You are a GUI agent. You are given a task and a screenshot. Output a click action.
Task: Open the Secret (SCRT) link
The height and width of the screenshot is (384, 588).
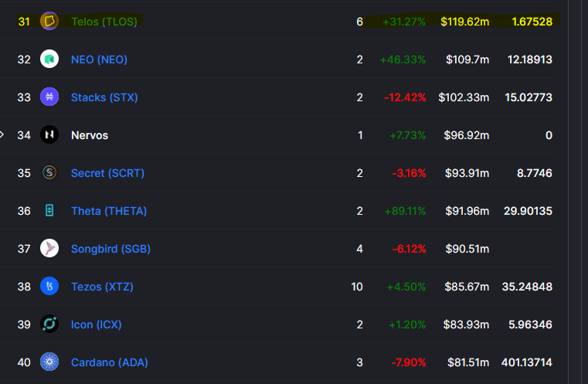(107, 173)
